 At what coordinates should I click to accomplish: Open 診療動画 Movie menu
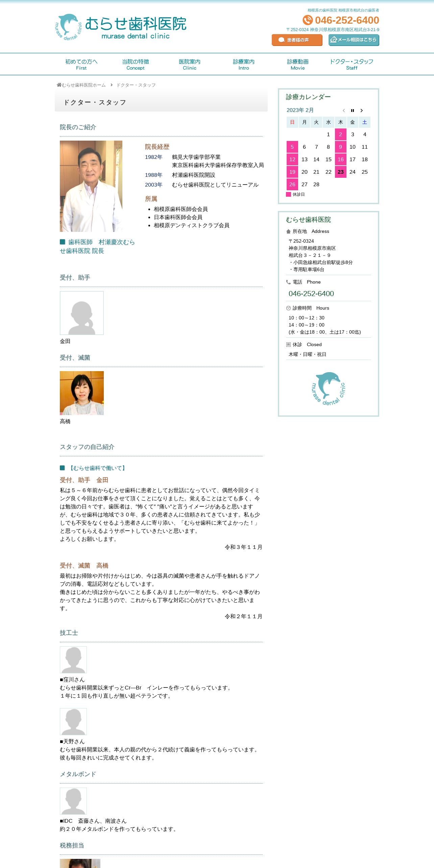298,64
